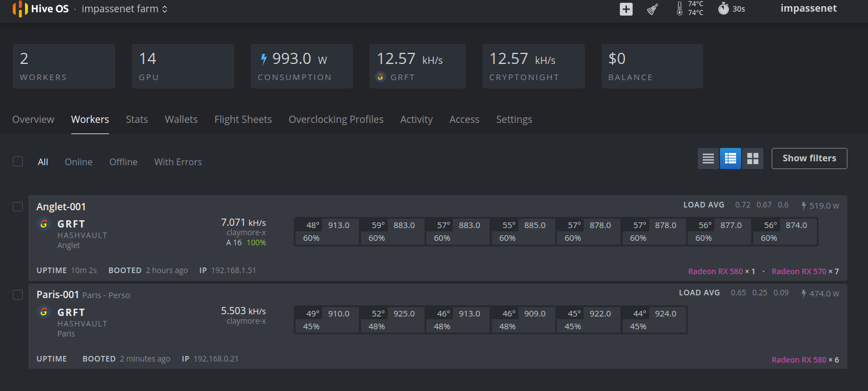Click the 7.071 kH/s hashrate value
868x391 pixels.
[243, 222]
